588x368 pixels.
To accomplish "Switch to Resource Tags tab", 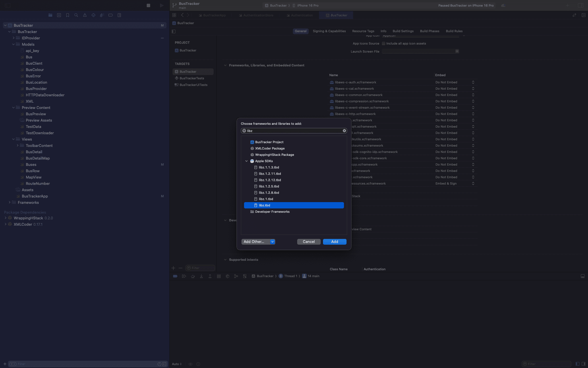I will (x=363, y=31).
